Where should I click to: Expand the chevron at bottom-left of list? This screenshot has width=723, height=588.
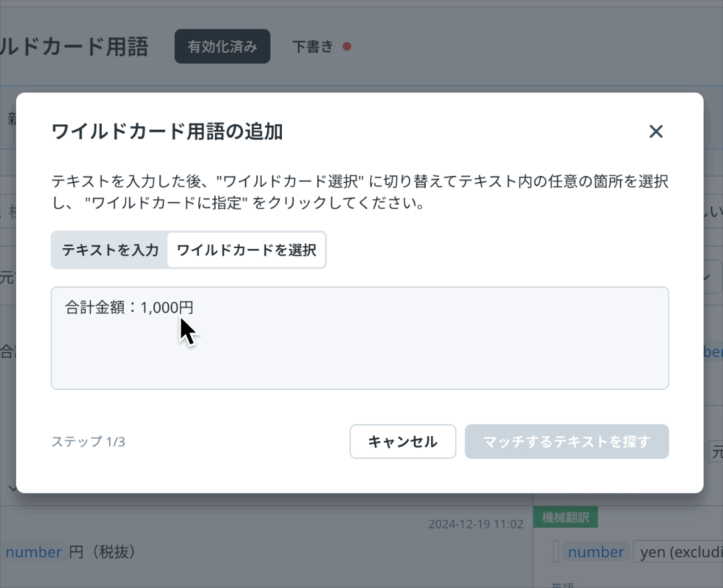[x=12, y=488]
